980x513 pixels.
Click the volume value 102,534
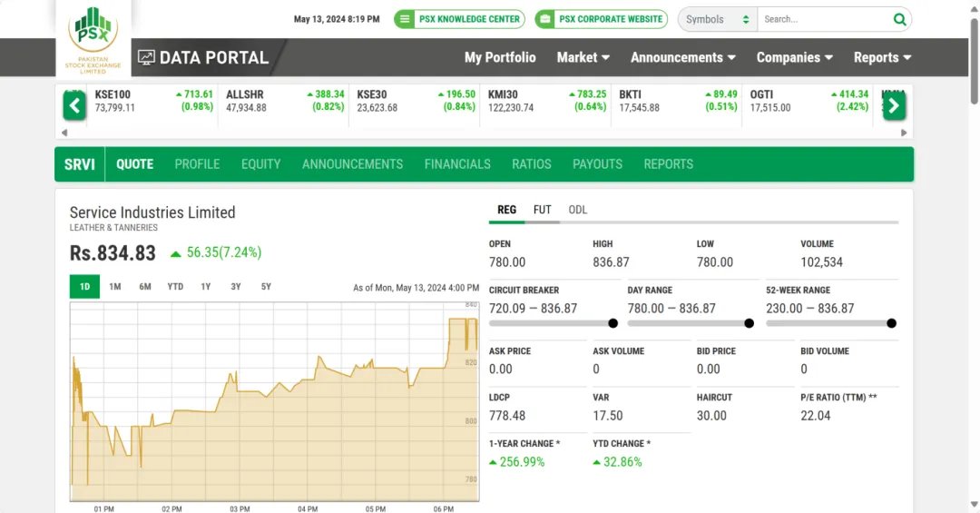[x=822, y=262]
